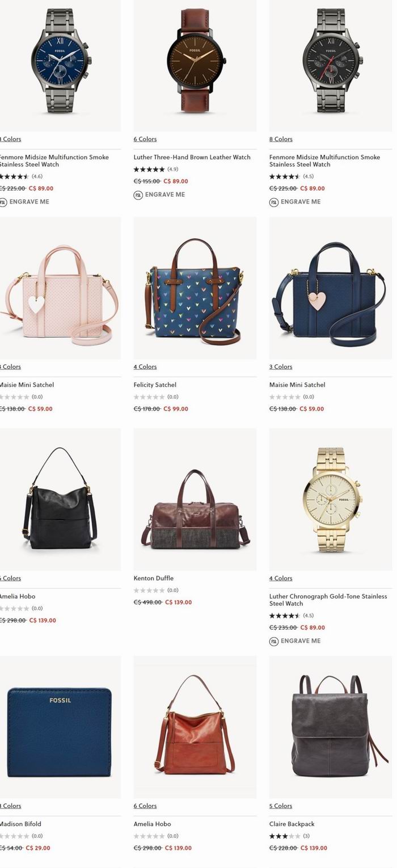Click star rating of Kenton Duffle
This screenshot has height=868, width=397.
point(149,591)
